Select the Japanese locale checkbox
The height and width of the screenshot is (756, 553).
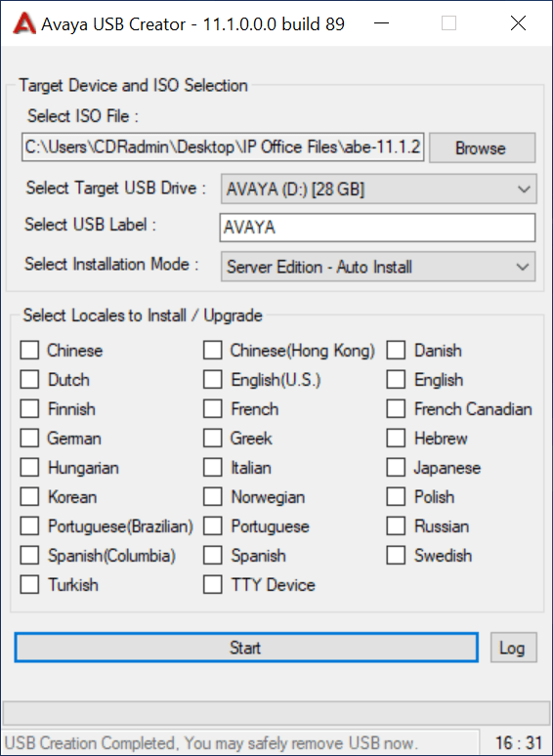coord(396,468)
